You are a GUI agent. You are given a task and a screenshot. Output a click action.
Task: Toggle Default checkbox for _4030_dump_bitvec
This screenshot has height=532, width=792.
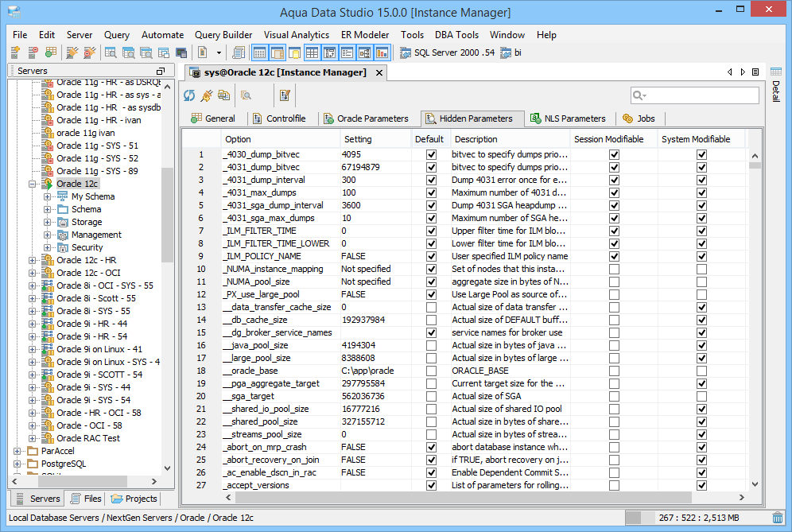[431, 154]
